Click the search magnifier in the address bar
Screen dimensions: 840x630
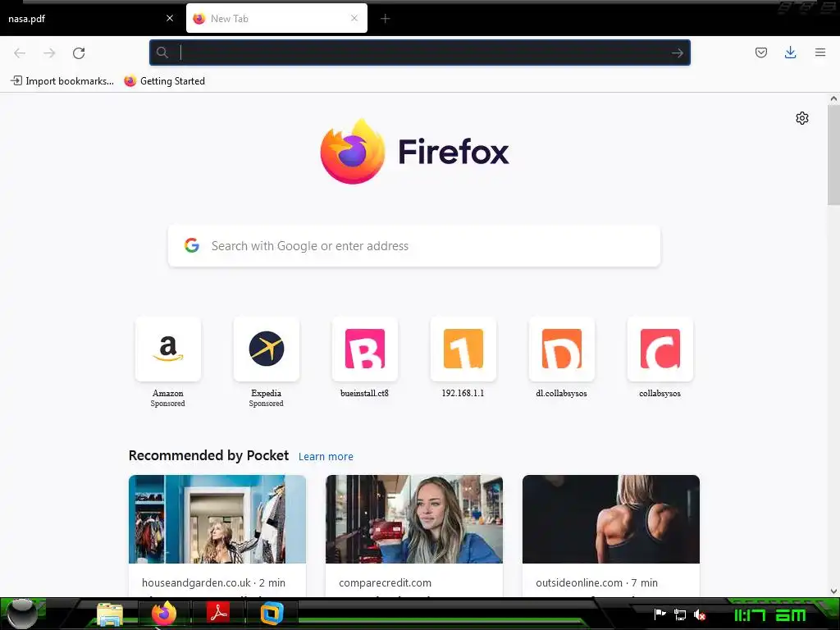point(162,52)
